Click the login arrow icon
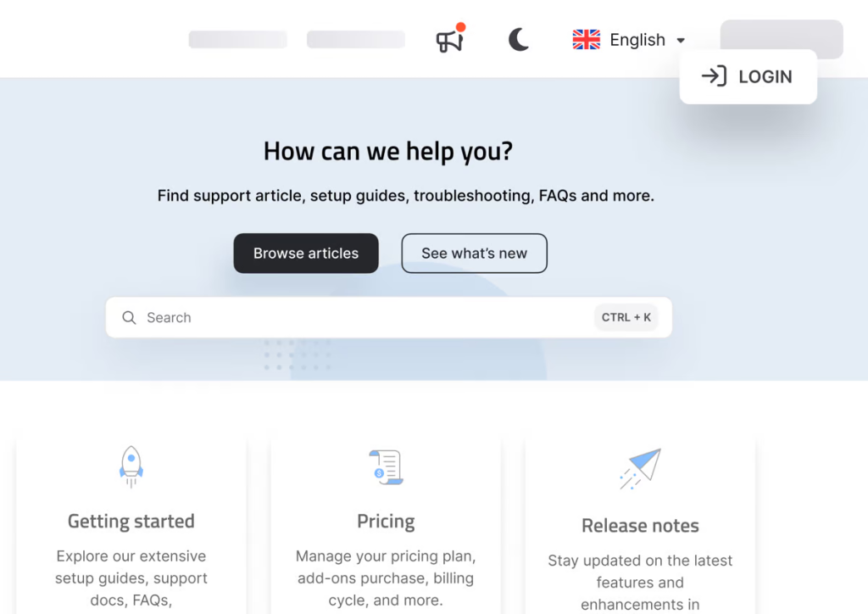This screenshot has height=614, width=868. pyautogui.click(x=714, y=75)
